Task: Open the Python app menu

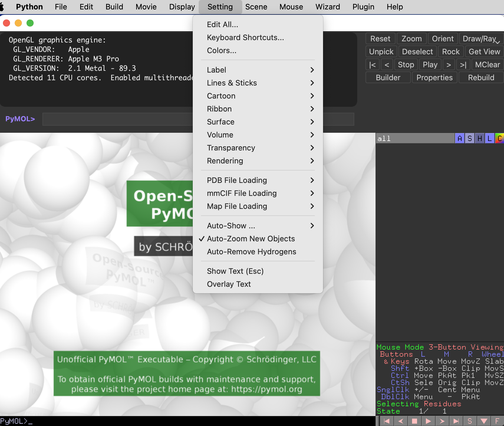Action: 29,7
